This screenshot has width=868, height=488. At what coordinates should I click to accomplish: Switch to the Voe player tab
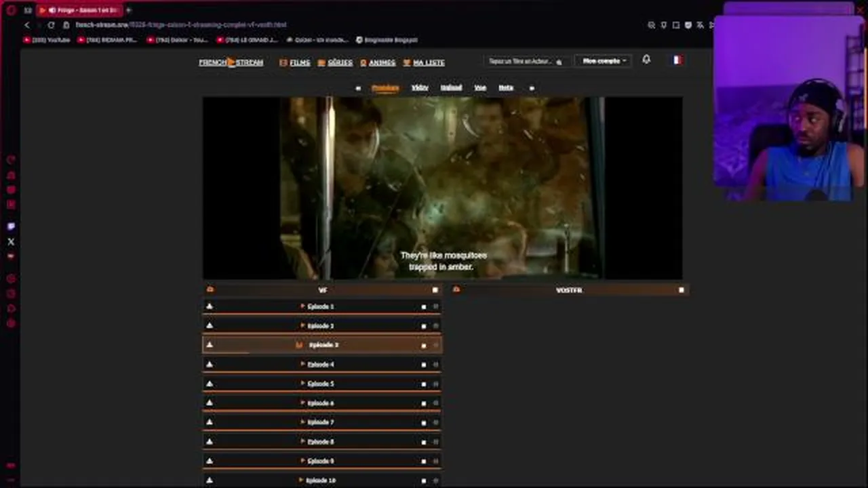(480, 88)
